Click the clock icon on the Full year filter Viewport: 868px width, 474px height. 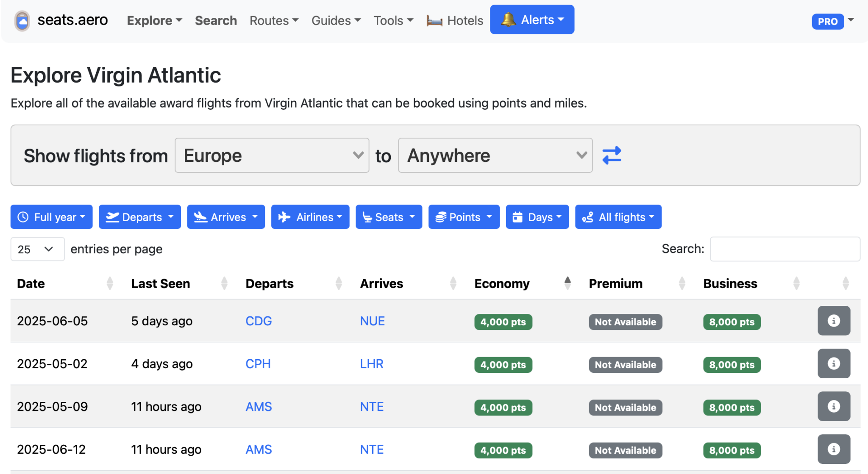tap(23, 216)
